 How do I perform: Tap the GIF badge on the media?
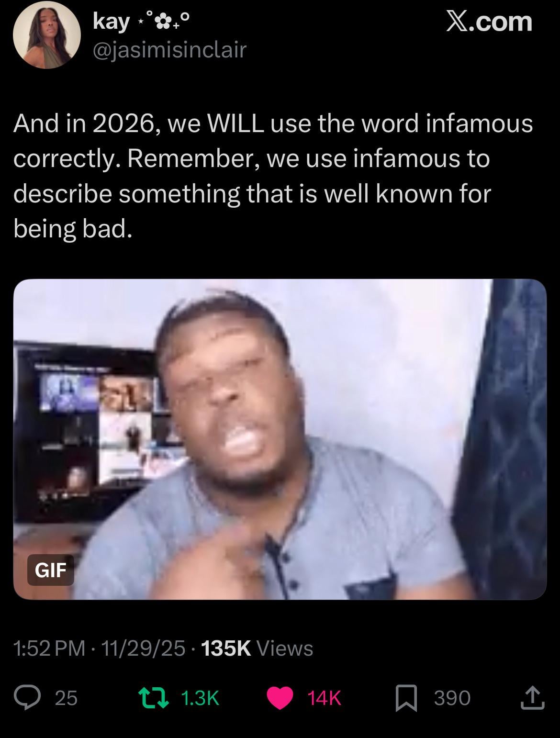pyautogui.click(x=51, y=570)
